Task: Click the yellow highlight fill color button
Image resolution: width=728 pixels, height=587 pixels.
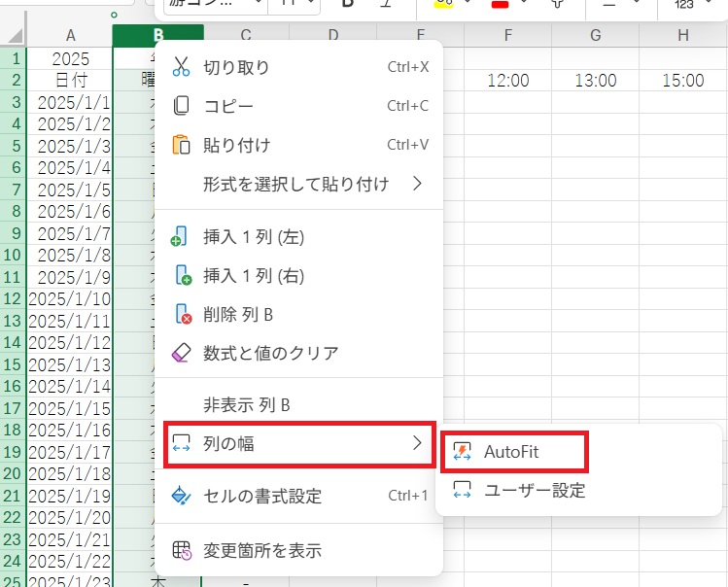Action: click(443, 4)
